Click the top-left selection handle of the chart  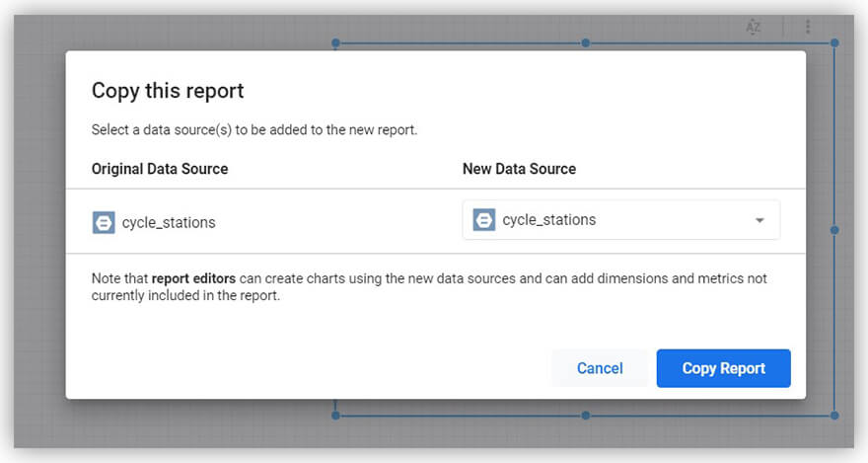point(335,43)
